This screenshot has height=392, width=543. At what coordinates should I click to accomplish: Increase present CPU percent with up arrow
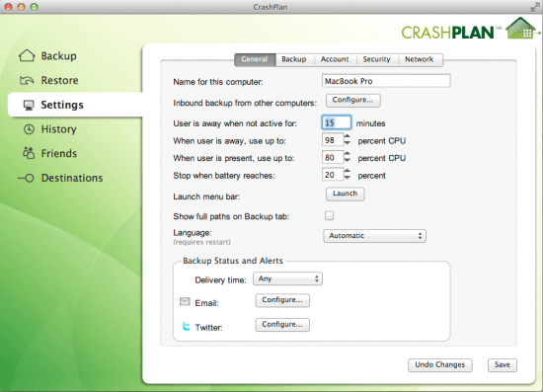[347, 154]
